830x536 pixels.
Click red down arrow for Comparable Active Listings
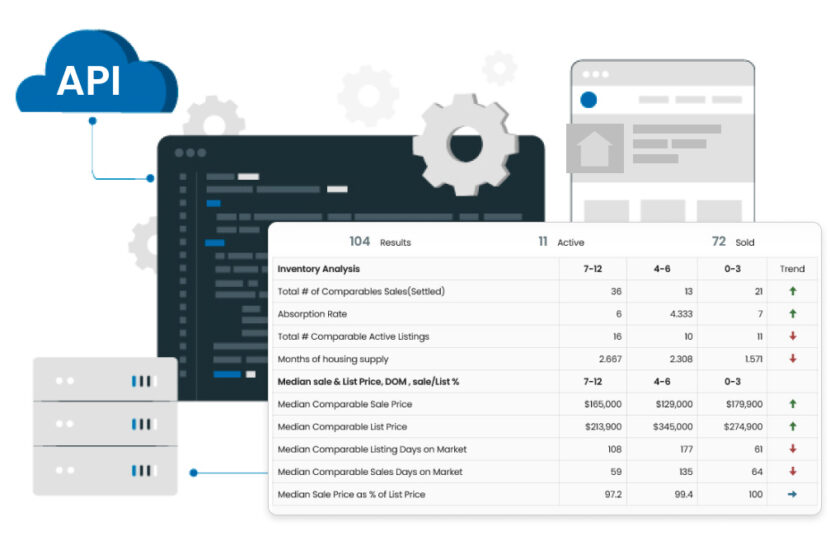coord(792,336)
